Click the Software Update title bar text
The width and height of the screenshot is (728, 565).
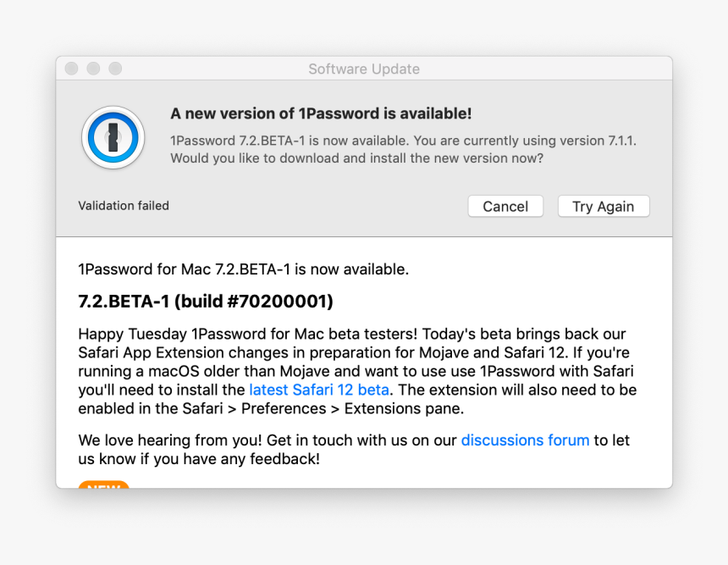coord(364,69)
